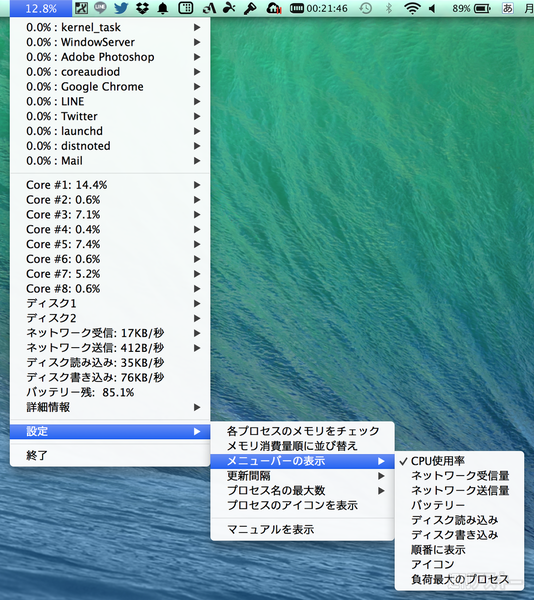Expand the arrow next to Mail process
The image size is (534, 600).
tap(197, 161)
